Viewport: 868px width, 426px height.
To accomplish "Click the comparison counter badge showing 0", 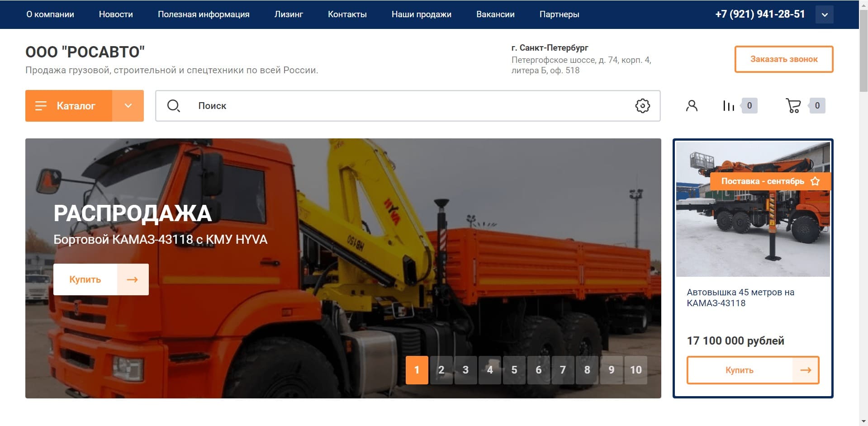I will click(x=749, y=106).
